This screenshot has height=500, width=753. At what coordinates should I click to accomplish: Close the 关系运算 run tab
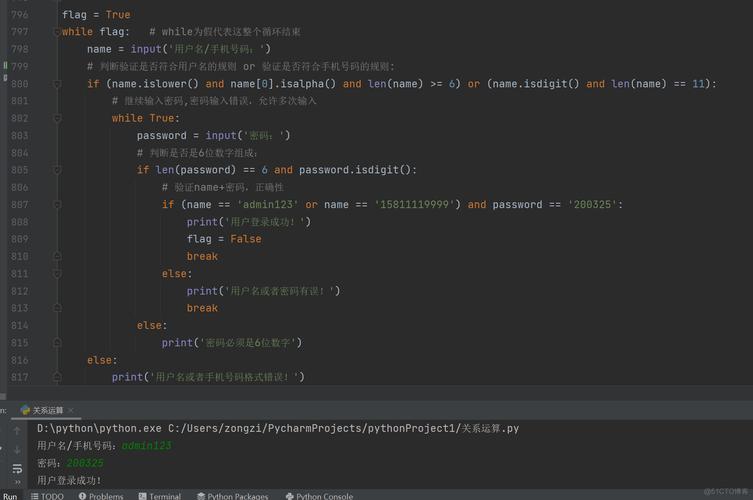[71, 410]
